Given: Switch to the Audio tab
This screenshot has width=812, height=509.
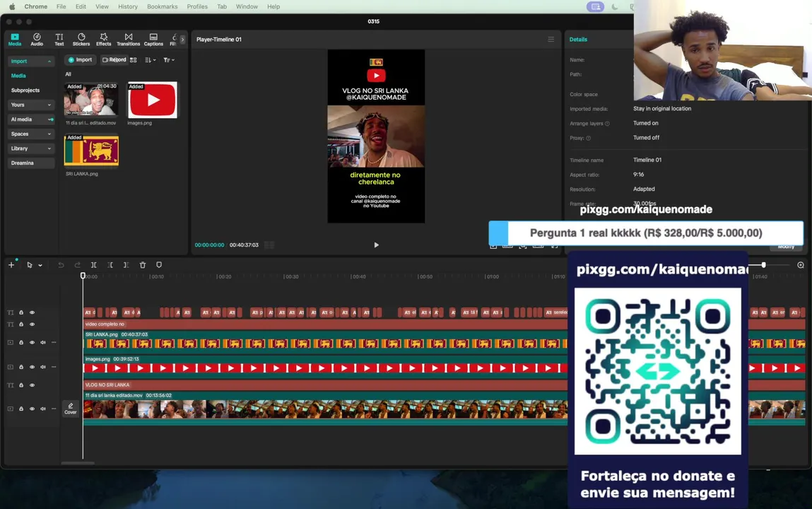Looking at the screenshot, I should coord(37,40).
